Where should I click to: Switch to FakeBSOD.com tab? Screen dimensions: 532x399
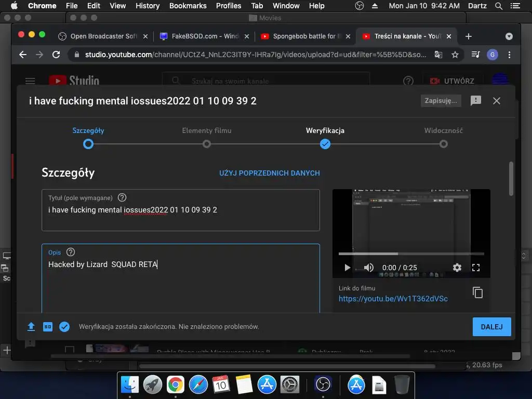[205, 36]
